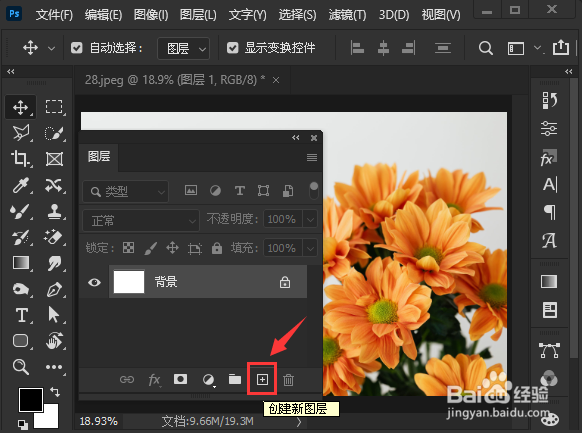This screenshot has height=433, width=582.
Task: Pick the Eyedropper tool
Action: point(20,185)
